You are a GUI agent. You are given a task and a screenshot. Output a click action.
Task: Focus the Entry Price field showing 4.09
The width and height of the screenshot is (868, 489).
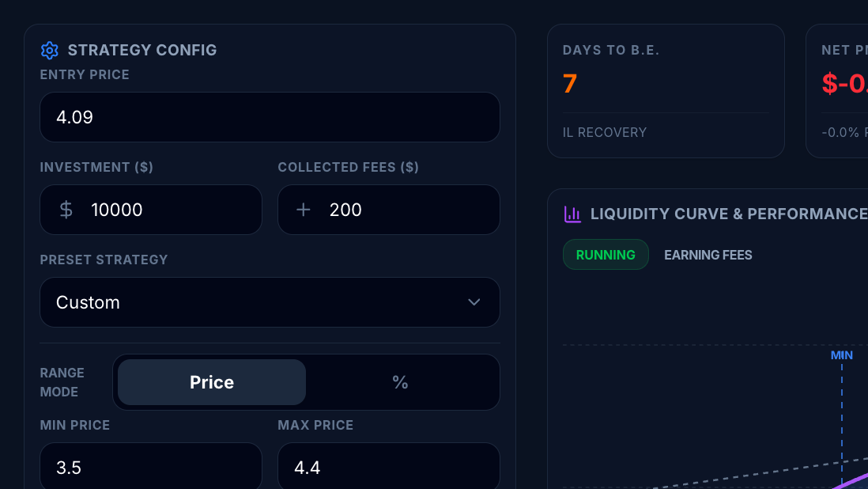click(270, 117)
